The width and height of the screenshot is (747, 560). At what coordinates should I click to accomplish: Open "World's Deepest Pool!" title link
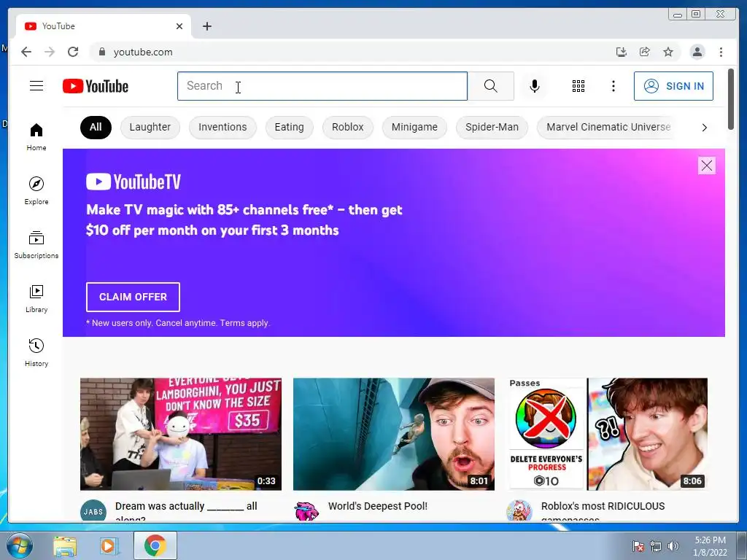click(x=378, y=506)
